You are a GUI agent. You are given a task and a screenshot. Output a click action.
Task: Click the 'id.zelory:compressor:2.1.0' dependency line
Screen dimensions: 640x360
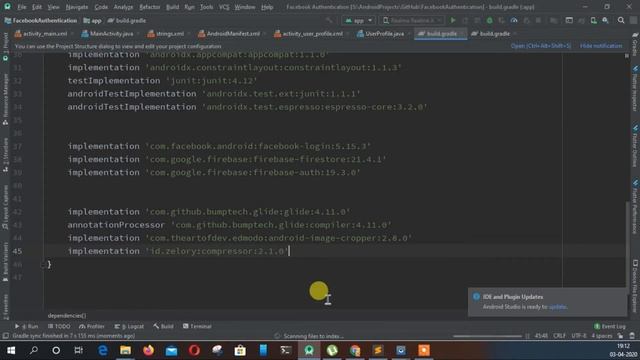(x=179, y=251)
